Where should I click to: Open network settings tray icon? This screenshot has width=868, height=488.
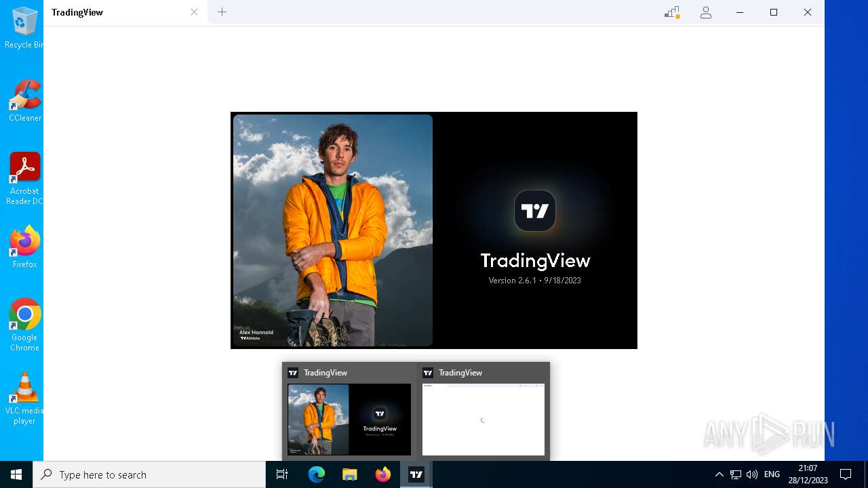pos(736,474)
